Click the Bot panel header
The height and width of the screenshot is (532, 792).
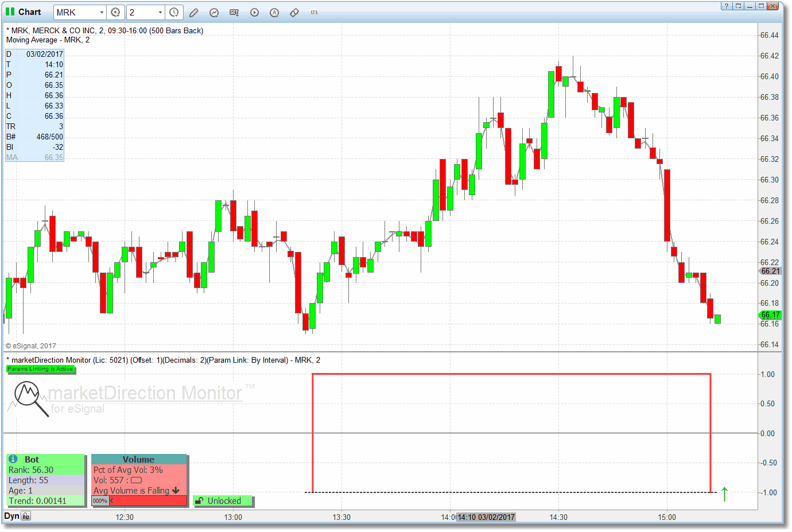[x=45, y=459]
